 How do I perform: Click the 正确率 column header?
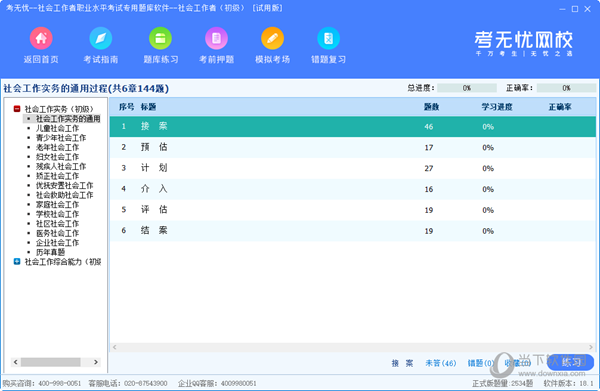pos(560,107)
